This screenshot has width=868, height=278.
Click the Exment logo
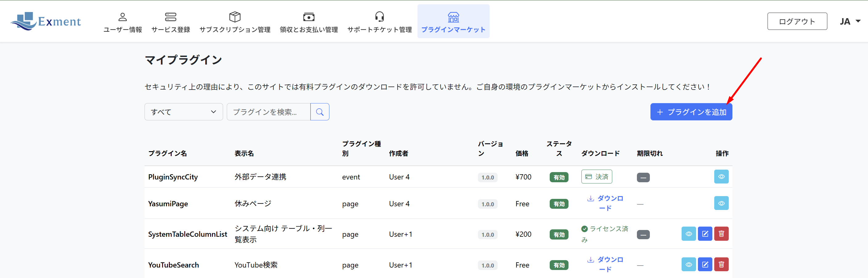46,21
